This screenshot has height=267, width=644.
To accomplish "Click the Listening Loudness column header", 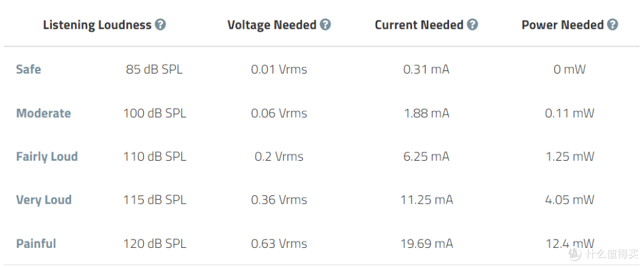I will [97, 25].
